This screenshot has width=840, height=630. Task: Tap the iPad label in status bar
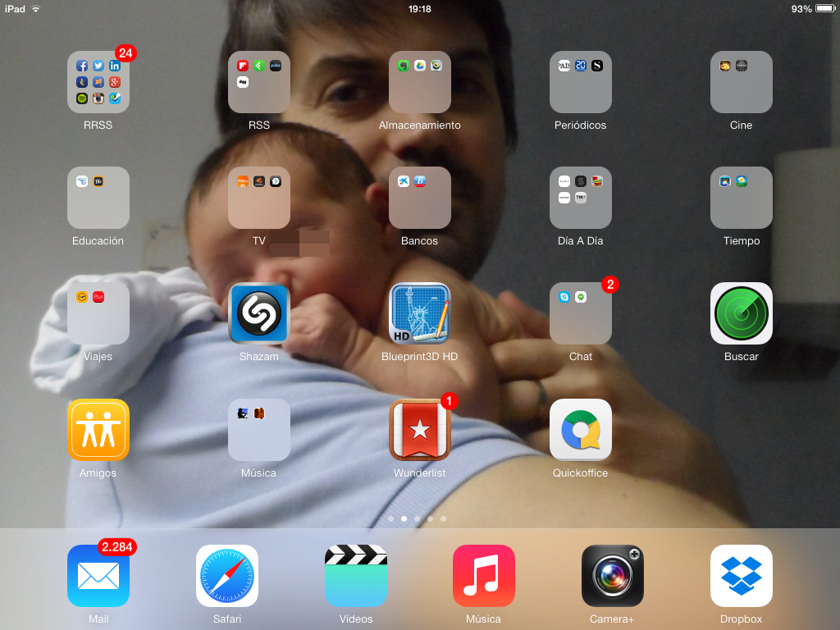[15, 8]
